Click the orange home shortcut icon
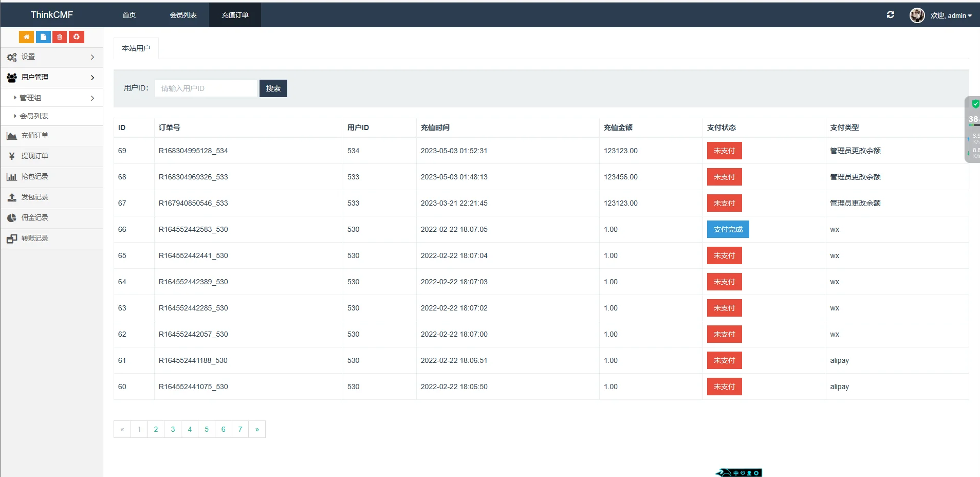Viewport: 980px width, 477px height. [26, 37]
